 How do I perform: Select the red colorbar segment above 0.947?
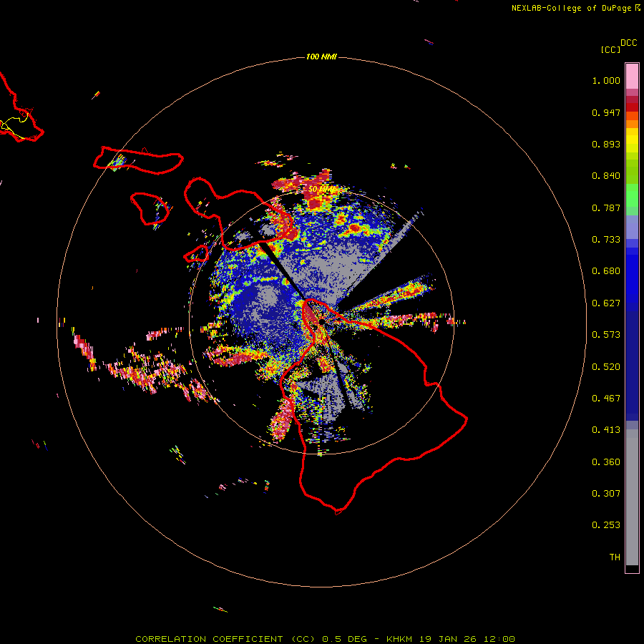[632, 107]
